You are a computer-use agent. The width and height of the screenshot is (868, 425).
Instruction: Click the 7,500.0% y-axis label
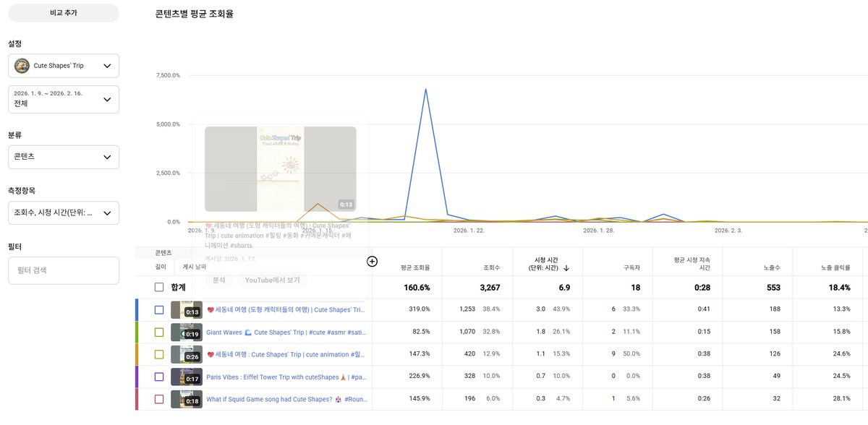pyautogui.click(x=168, y=75)
